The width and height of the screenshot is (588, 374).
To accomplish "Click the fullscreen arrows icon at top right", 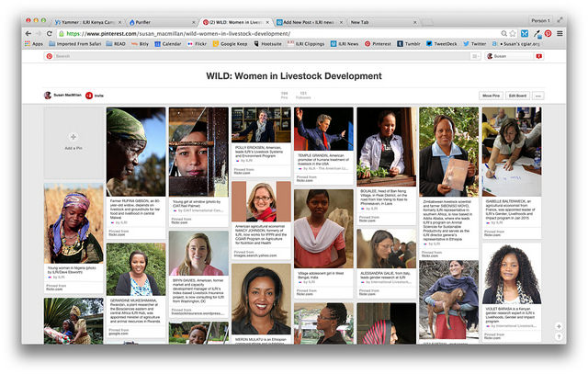I will (x=560, y=20).
